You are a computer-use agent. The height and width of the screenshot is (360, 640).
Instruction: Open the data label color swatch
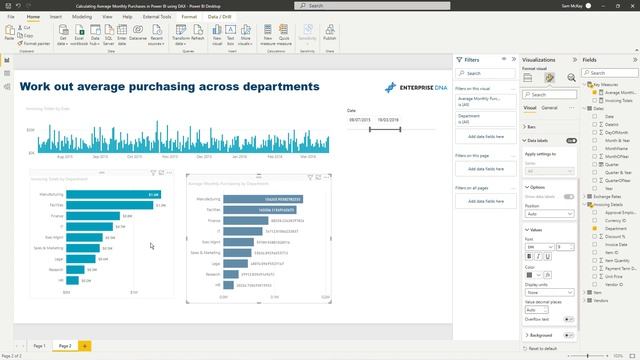coord(529,275)
